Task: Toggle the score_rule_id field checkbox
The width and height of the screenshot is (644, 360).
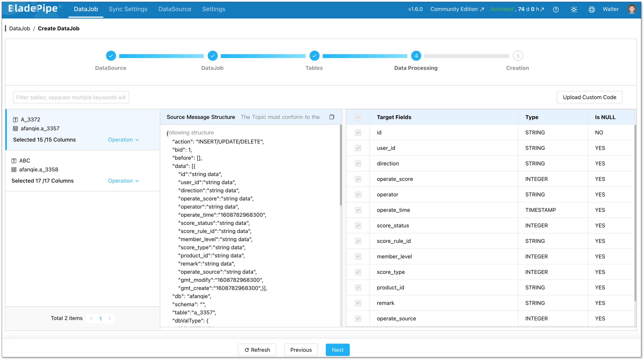Action: 358,241
